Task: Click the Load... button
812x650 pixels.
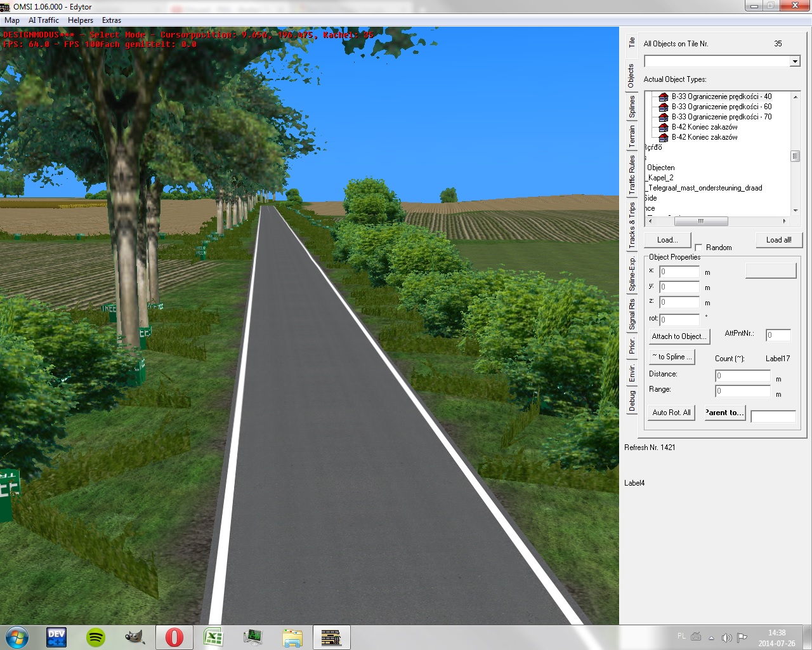Action: click(667, 240)
